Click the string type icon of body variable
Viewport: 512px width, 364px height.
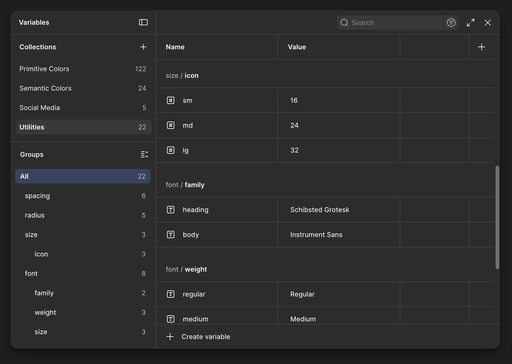171,235
